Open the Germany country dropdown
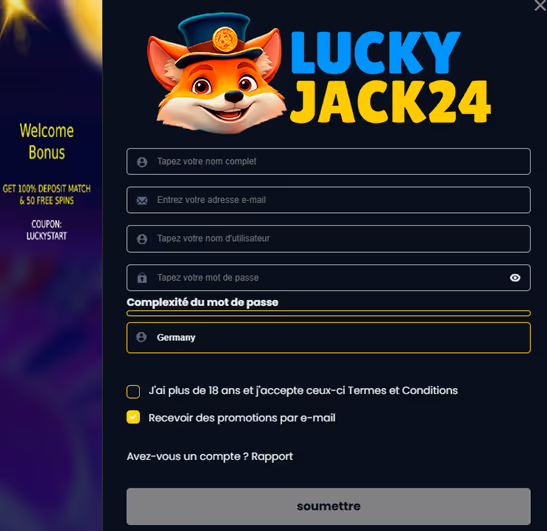 328,338
